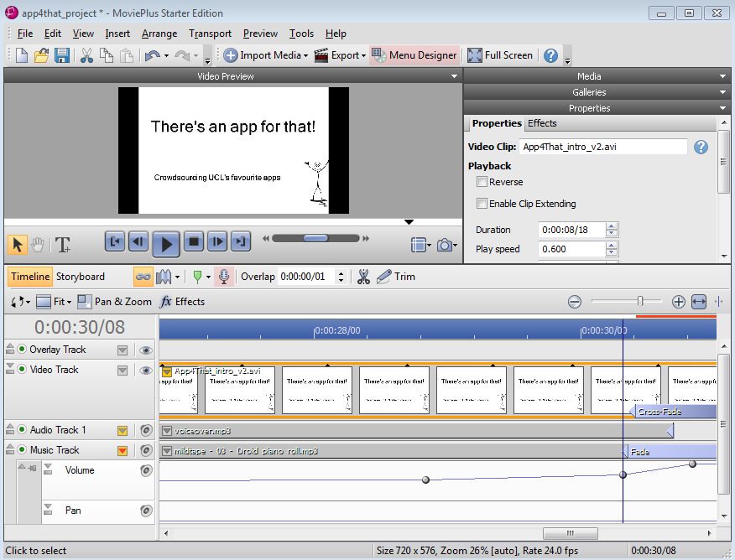Open the Export dropdown arrow
The width and height of the screenshot is (735, 560).
point(363,55)
